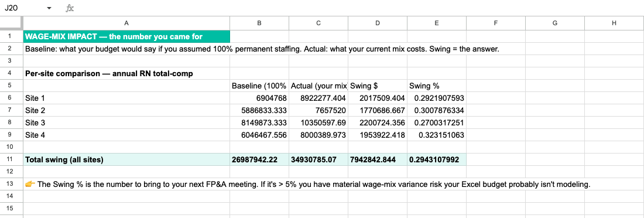Click the WAGE-MIX IMPACT title cell

point(126,36)
